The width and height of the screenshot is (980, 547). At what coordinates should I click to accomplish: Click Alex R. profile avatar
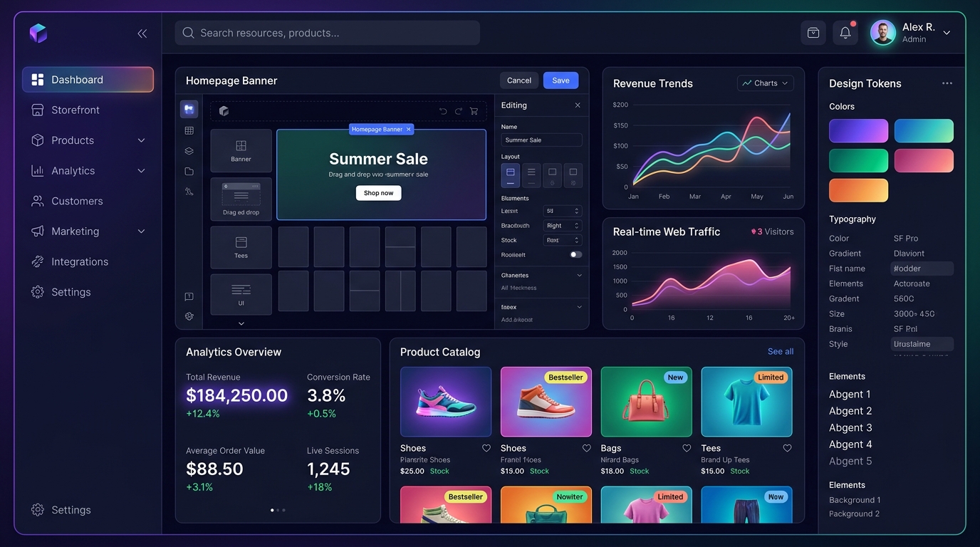click(883, 33)
